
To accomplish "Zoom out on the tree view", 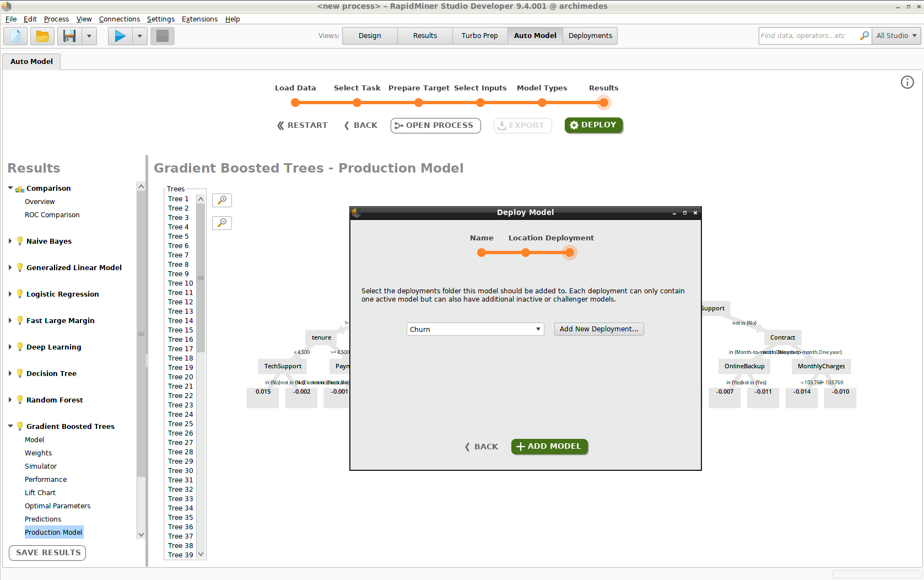I will coord(222,223).
